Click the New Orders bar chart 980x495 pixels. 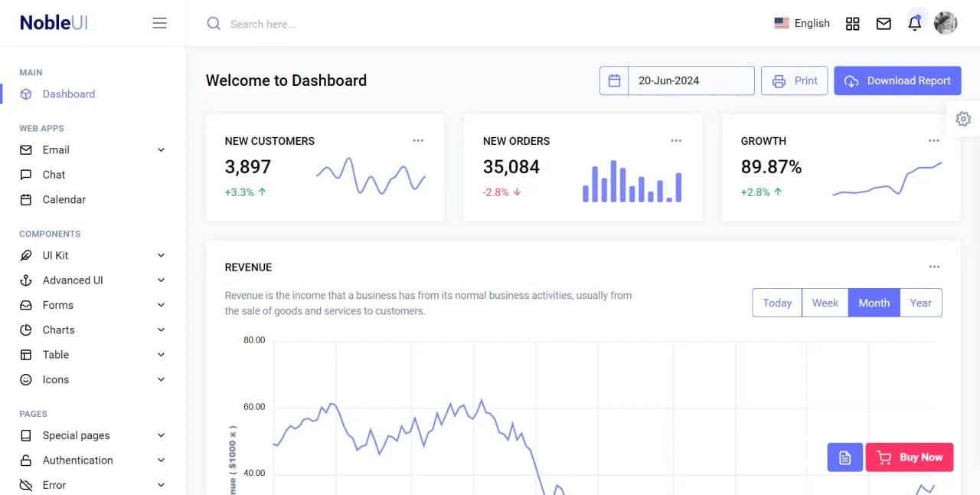632,181
